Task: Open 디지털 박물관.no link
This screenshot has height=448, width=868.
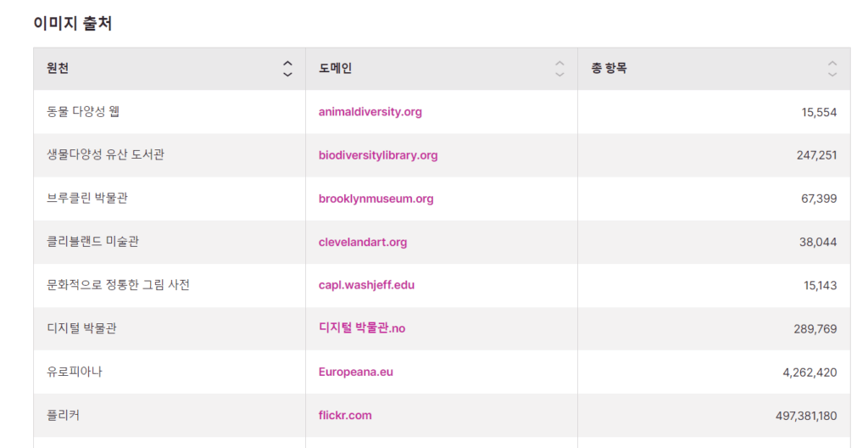Action: click(x=362, y=328)
